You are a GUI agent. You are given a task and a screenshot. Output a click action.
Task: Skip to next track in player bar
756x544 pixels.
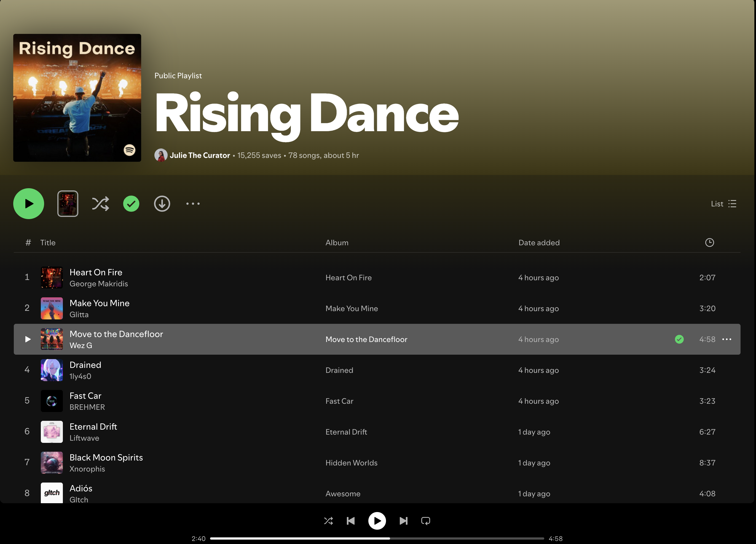[x=403, y=521]
